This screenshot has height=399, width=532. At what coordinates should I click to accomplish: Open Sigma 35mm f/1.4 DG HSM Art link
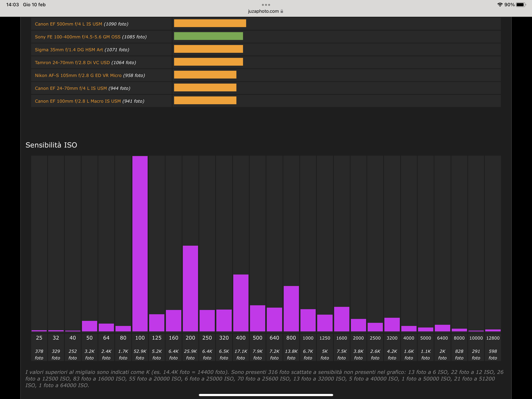point(69,50)
